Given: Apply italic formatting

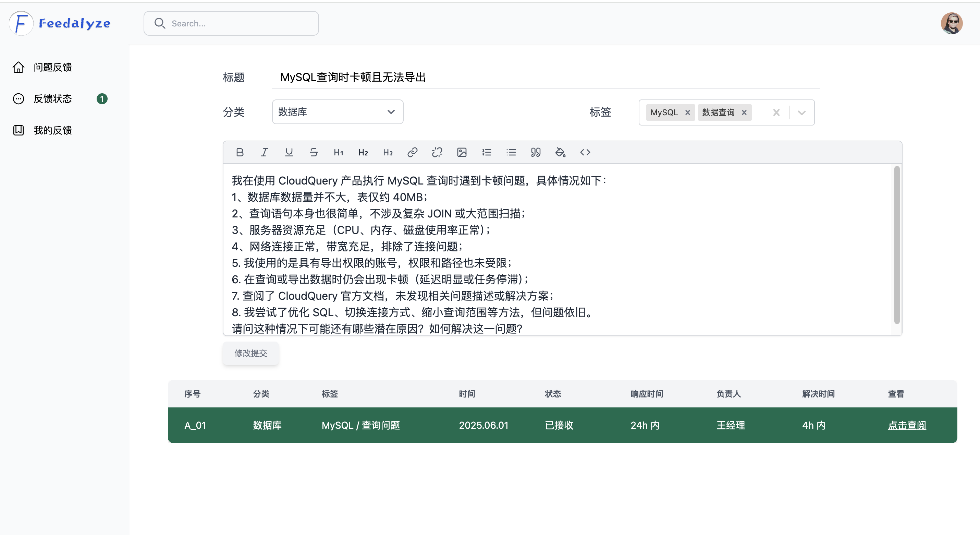Looking at the screenshot, I should tap(264, 152).
